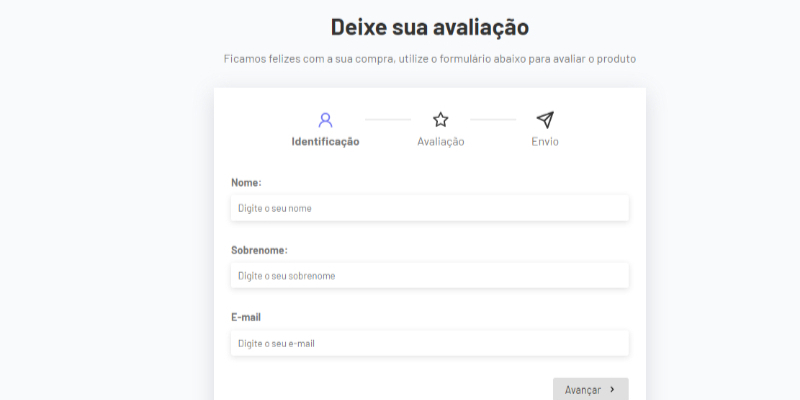Click the "Sobrenome:" field label
The image size is (800, 400).
[259, 250]
